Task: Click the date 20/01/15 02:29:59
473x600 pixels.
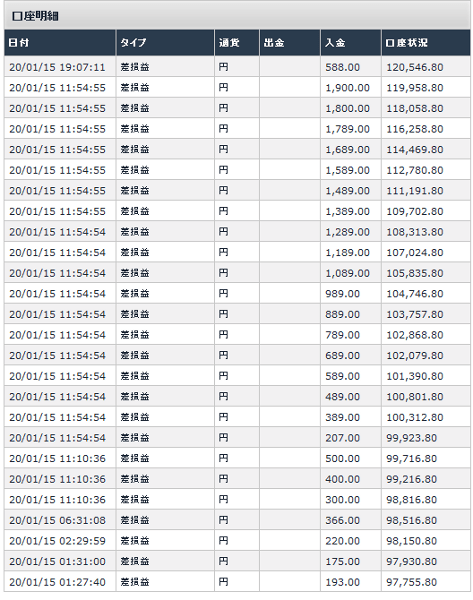Action: [57, 541]
